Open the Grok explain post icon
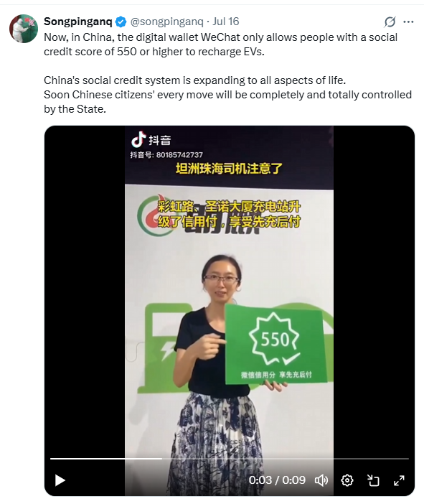Viewport: 424px width, 504px height. click(390, 22)
